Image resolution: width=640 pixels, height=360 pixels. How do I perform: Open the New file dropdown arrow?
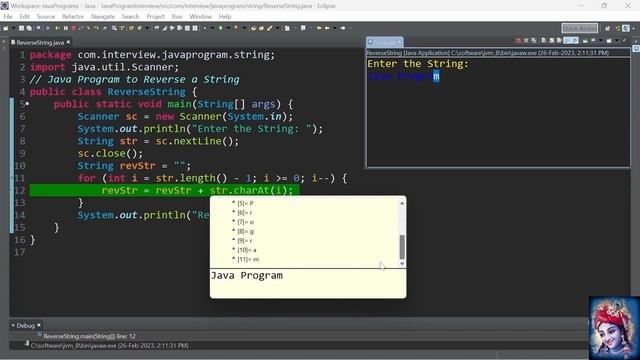click(13, 28)
